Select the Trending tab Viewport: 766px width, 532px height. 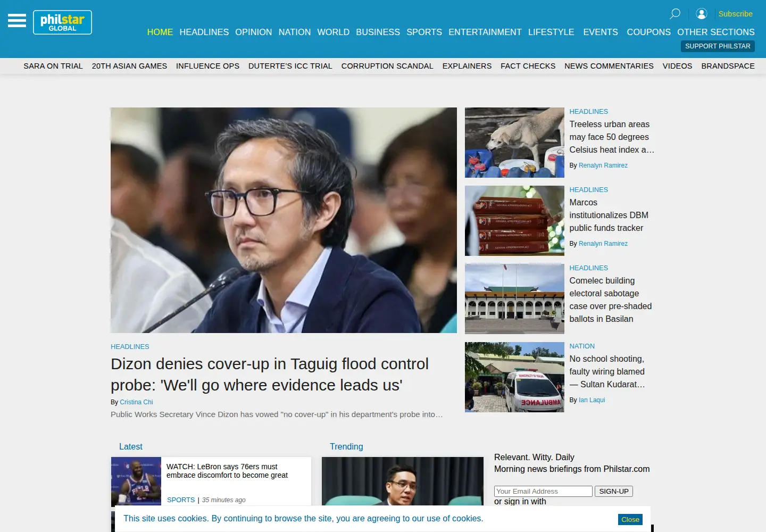point(346,447)
